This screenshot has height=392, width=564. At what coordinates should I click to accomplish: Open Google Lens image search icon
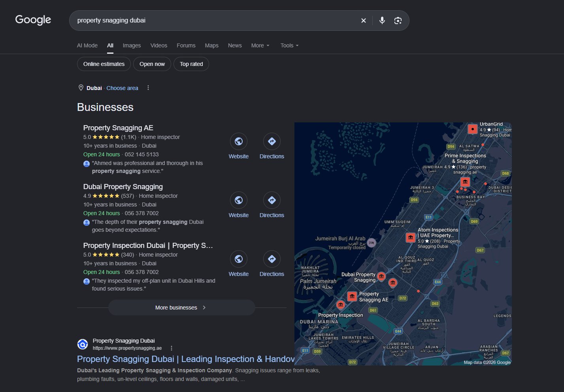[x=398, y=21]
